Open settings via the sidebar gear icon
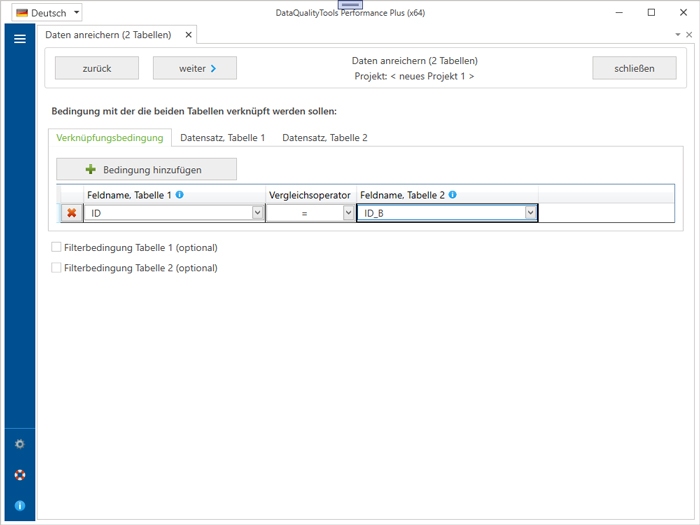Screen dimensions: 700x525 coord(19,444)
